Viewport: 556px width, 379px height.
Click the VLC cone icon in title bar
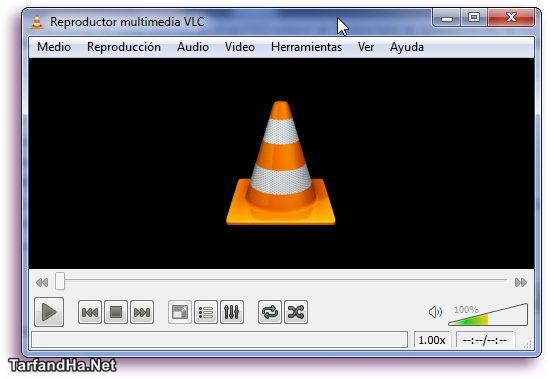point(37,22)
